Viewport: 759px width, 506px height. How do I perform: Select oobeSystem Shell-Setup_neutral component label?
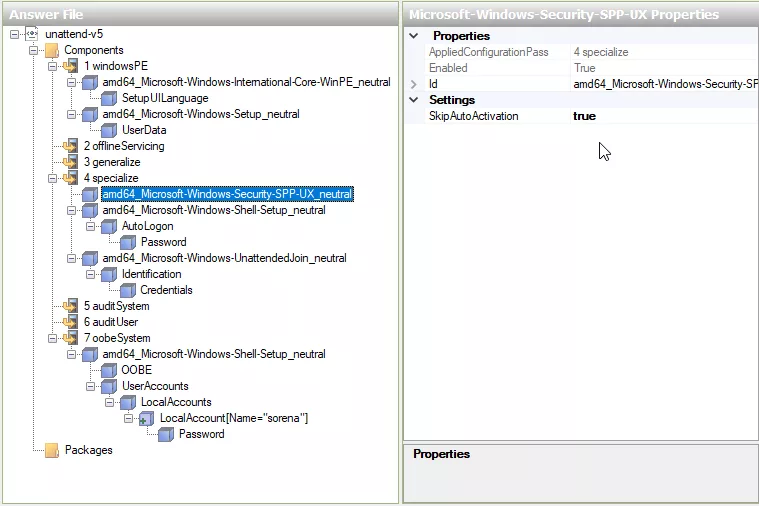point(214,353)
